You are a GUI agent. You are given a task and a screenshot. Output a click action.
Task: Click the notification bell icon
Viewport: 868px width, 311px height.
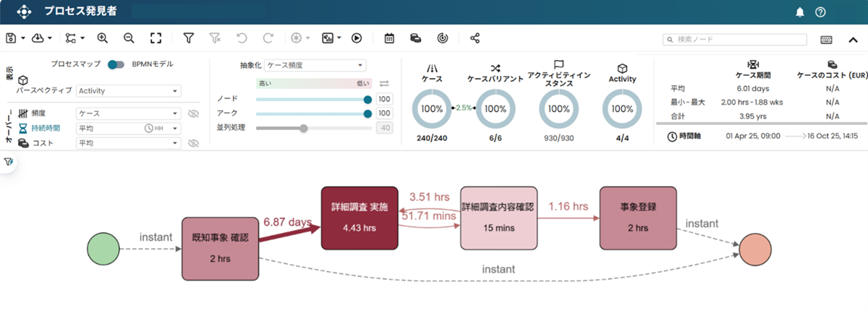(x=800, y=12)
